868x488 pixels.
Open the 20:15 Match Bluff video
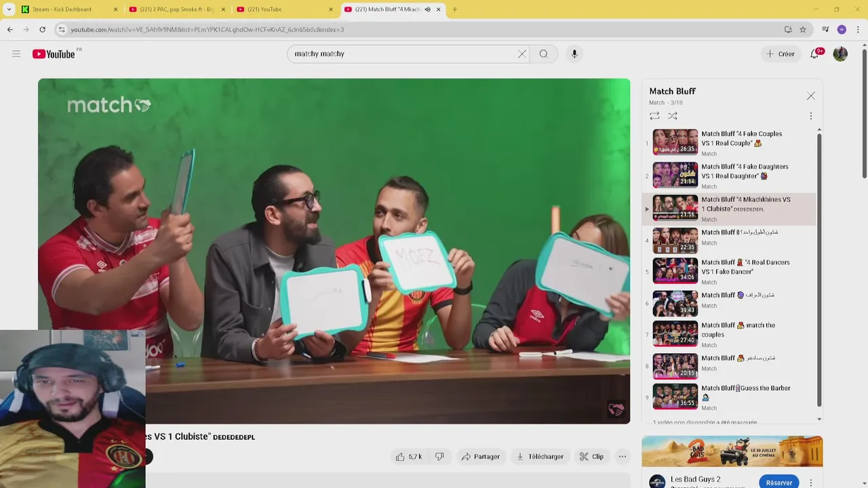729,366
